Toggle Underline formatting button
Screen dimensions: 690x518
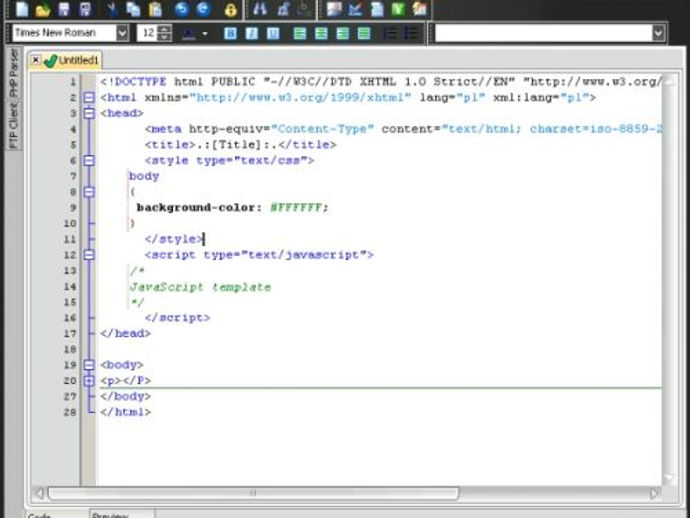273,33
